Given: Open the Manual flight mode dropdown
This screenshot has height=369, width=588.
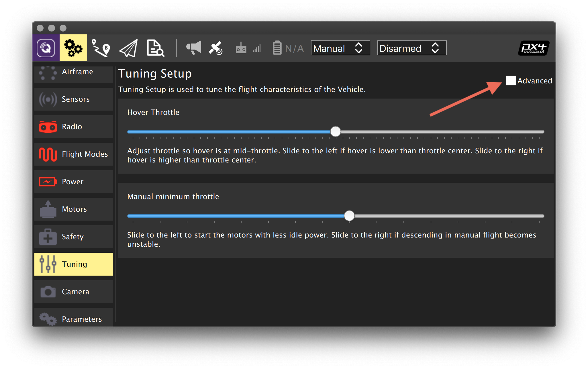Looking at the screenshot, I should pyautogui.click(x=340, y=48).
